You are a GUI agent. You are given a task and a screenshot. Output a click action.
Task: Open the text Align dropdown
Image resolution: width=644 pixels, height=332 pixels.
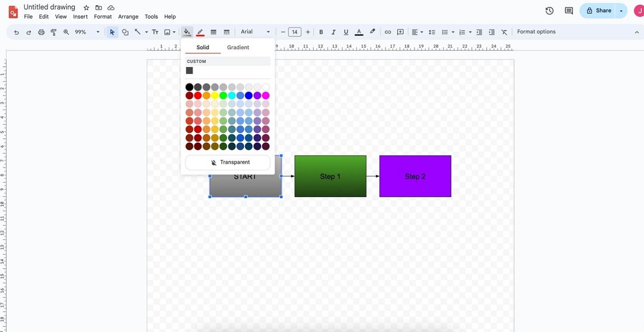click(x=417, y=32)
